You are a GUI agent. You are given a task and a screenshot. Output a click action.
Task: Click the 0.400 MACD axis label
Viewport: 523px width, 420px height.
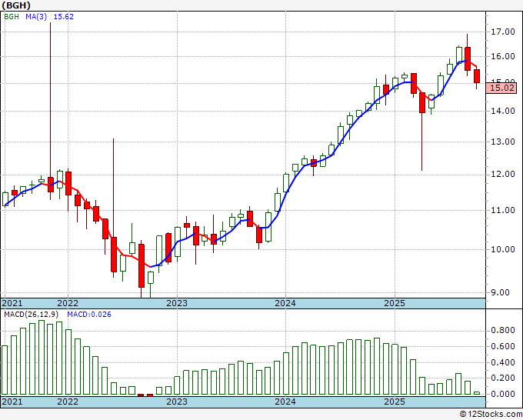pyautogui.click(x=503, y=362)
